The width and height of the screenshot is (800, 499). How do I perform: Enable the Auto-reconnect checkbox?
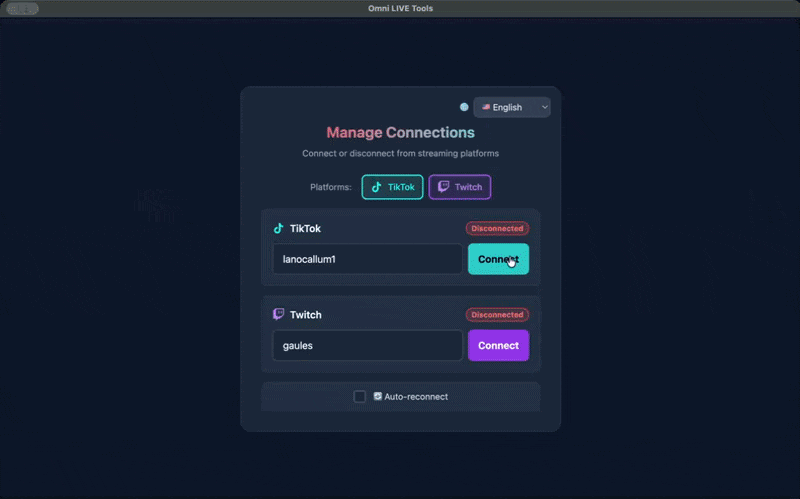tap(359, 396)
